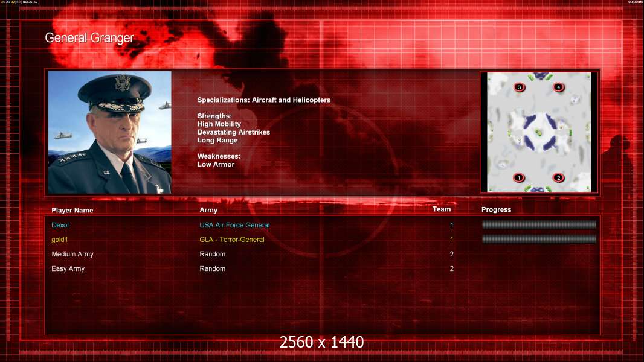Select player name Dexor
This screenshot has height=362, width=644.
click(60, 225)
